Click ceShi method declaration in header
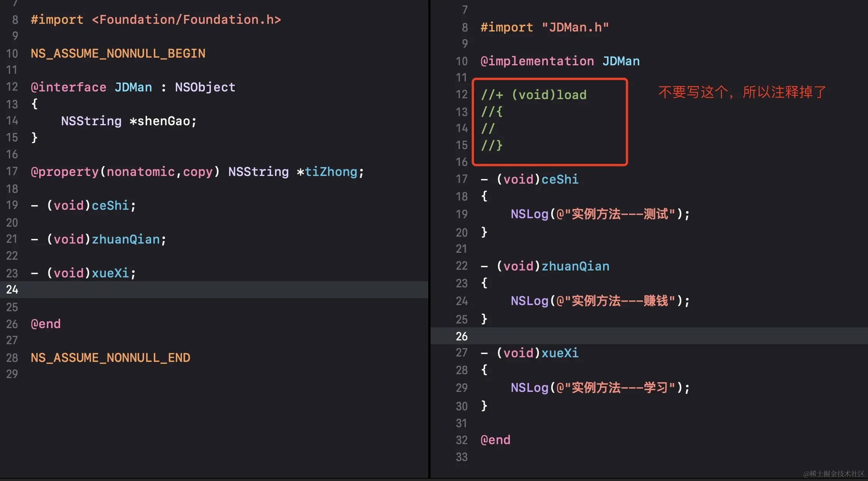 (x=83, y=206)
